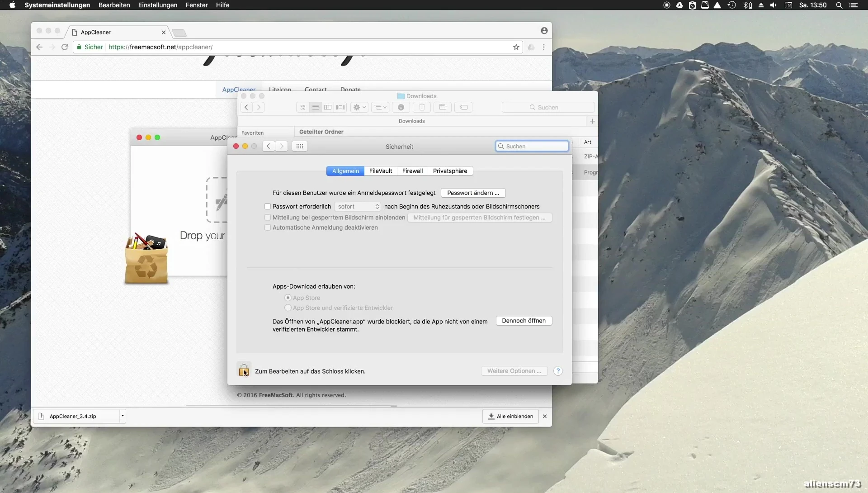Switch to the FileVault tab
Image resolution: width=868 pixels, height=493 pixels.
pos(381,171)
